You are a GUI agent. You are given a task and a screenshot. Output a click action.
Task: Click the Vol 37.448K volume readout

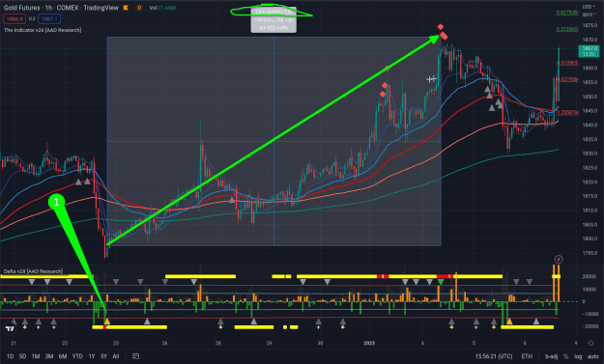(x=162, y=8)
